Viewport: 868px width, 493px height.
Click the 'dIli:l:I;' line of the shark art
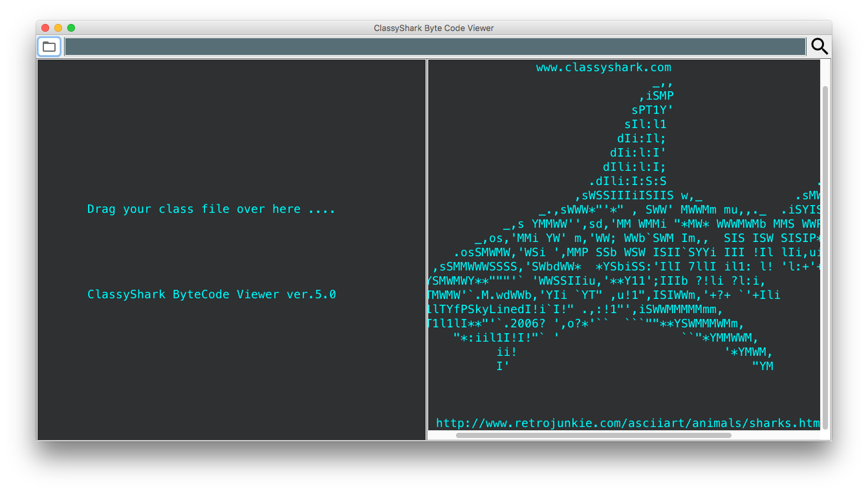point(635,167)
